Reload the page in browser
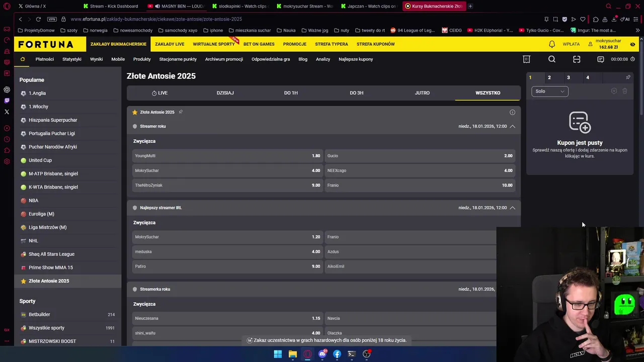 coord(38,19)
